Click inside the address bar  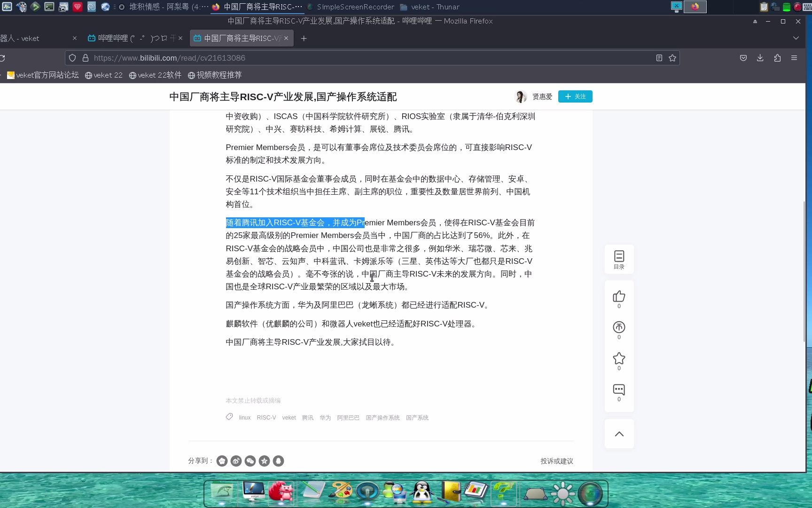tap(329, 57)
